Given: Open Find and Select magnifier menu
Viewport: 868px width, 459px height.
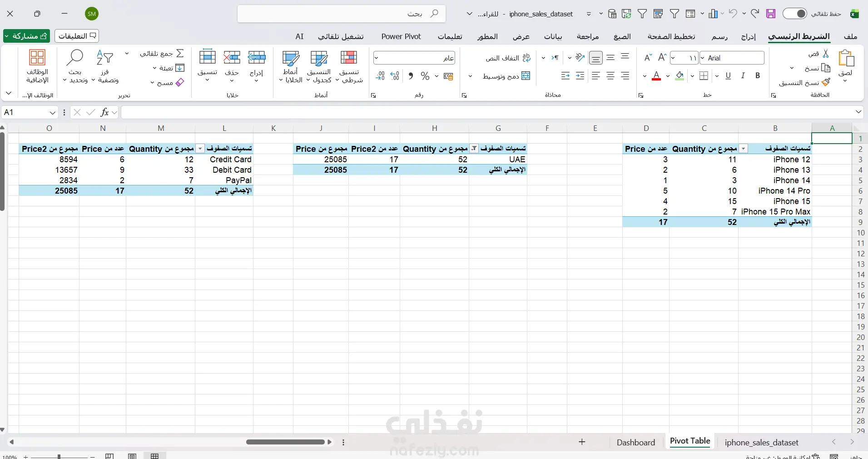Looking at the screenshot, I should pyautogui.click(x=75, y=58).
